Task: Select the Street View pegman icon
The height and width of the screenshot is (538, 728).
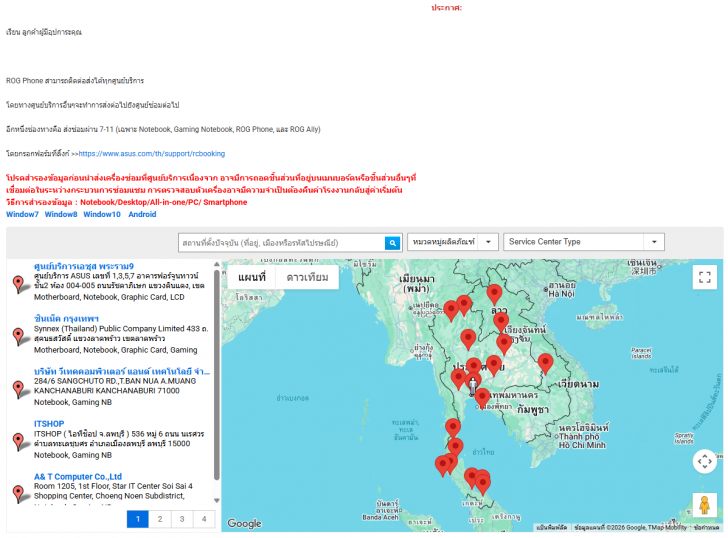Action: (704, 505)
